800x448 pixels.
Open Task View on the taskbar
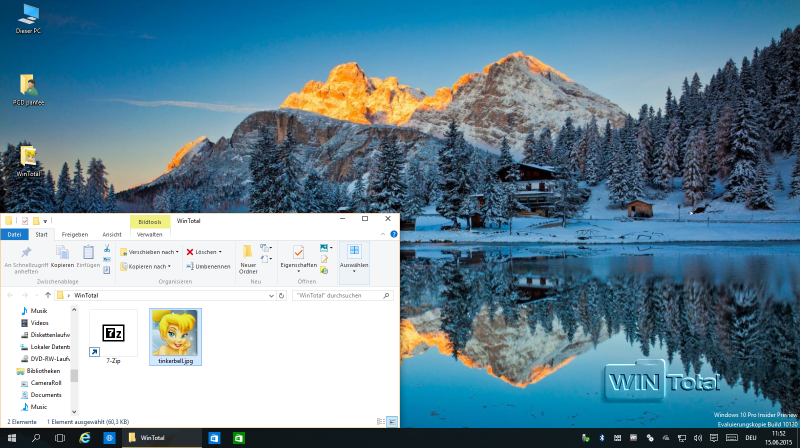[60, 438]
